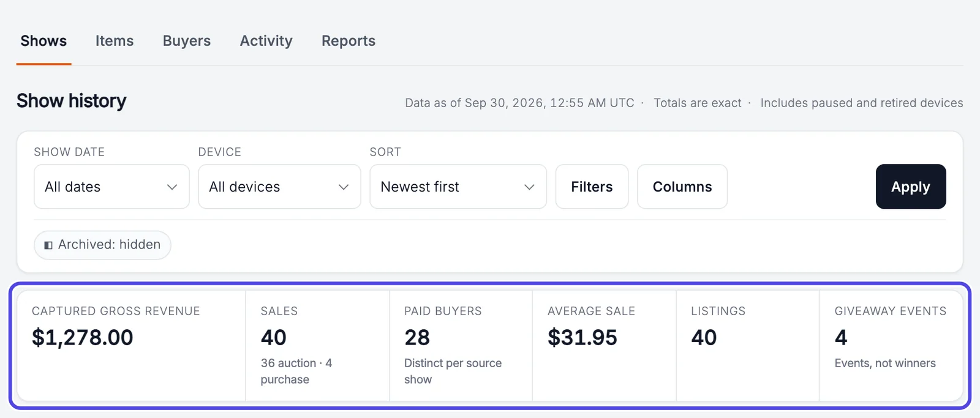This screenshot has width=980, height=418.
Task: Click the 'Paid Buyers' label
Action: (x=443, y=311)
